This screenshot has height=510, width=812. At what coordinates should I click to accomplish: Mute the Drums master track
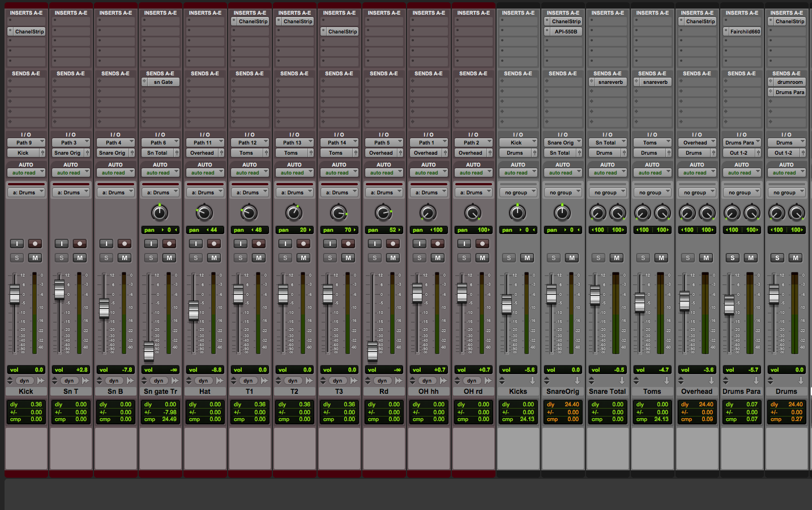coord(796,258)
